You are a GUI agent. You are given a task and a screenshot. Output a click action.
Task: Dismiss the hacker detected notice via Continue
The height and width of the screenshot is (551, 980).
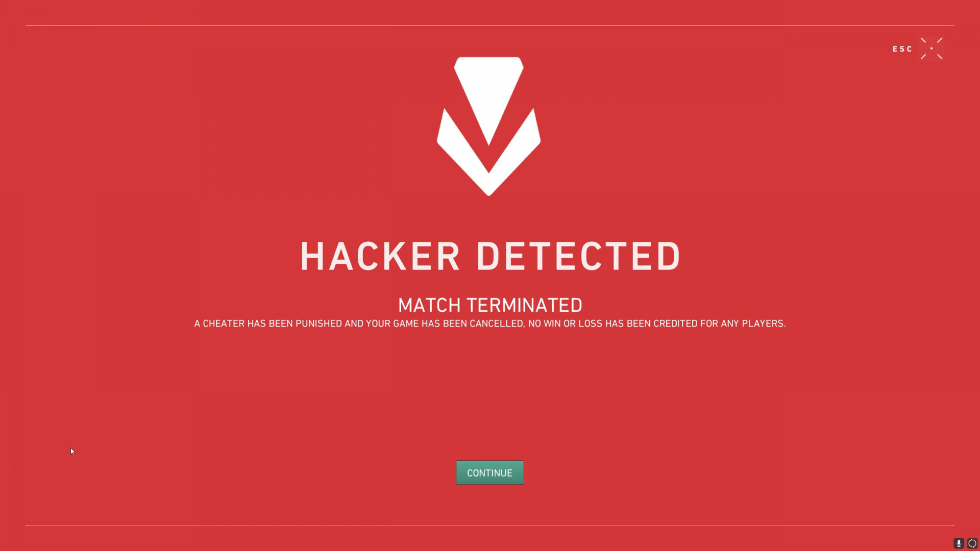coord(489,472)
